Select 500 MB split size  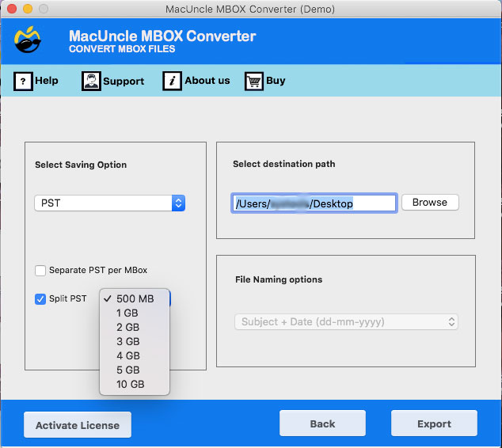pyautogui.click(x=135, y=298)
